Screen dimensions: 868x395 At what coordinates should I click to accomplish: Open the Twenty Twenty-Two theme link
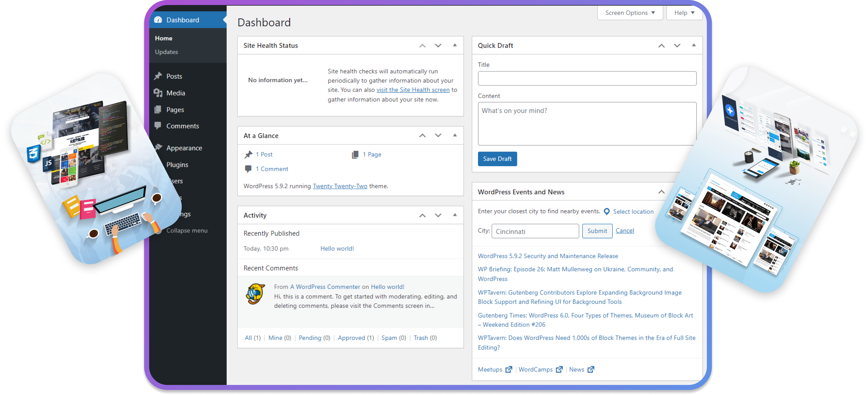[x=340, y=186]
